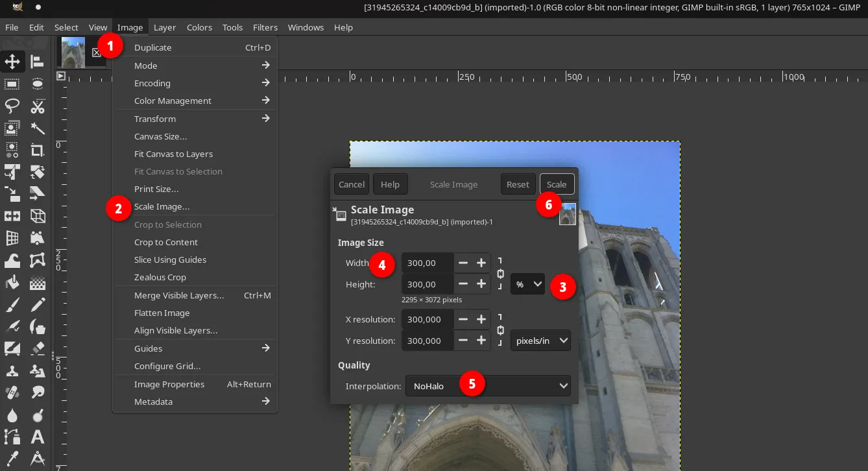
Task: Select the Shear tool
Action: [x=38, y=194]
